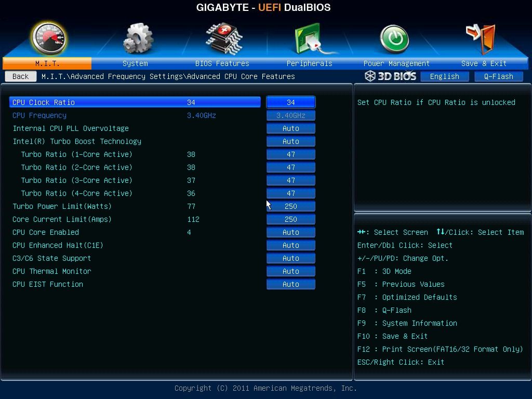Click the BIOS Features chip icon
This screenshot has width=532, height=399.
tap(224, 38)
